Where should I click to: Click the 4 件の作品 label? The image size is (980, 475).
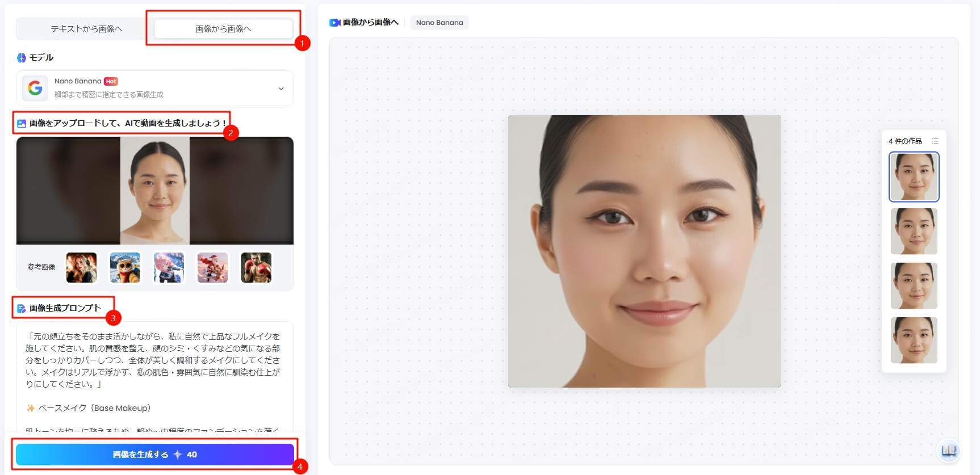click(x=905, y=141)
